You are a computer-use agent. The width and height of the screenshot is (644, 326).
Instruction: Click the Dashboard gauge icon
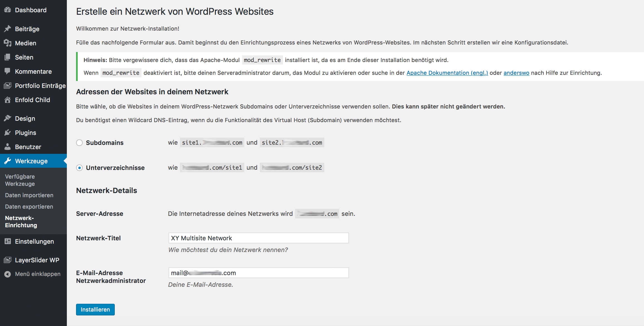[8, 10]
